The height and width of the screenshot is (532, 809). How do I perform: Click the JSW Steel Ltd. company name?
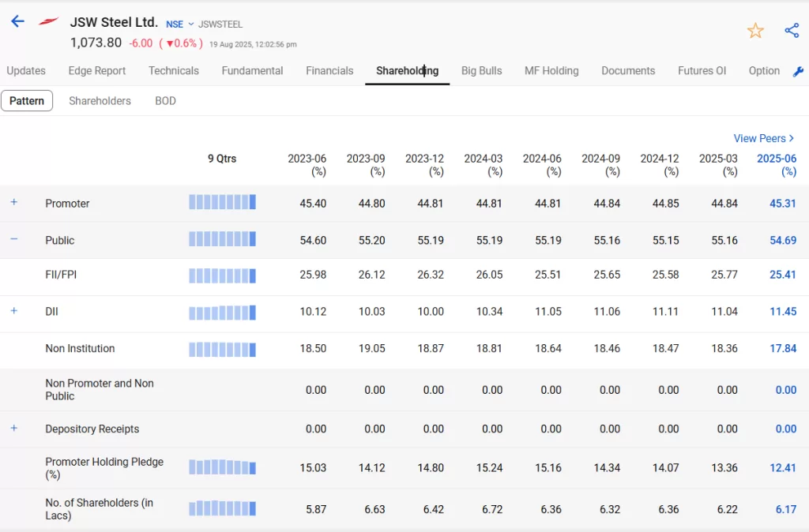[x=114, y=22]
